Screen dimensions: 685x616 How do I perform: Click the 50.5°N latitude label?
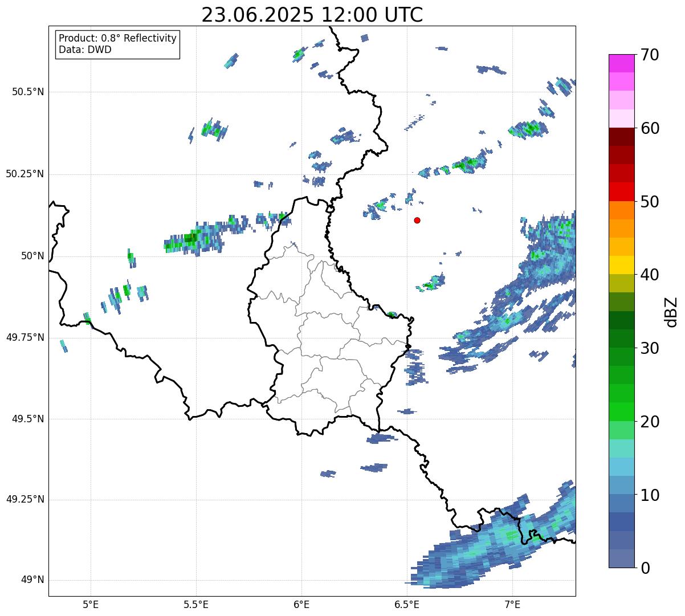pyautogui.click(x=28, y=92)
